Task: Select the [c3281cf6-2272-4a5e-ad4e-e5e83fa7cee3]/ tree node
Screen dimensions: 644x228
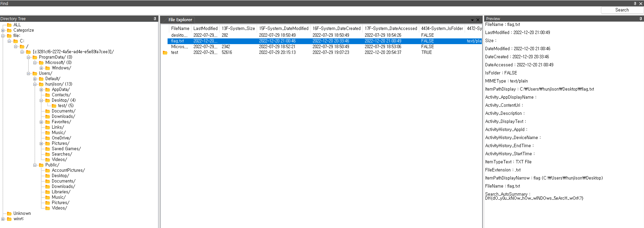Action: [73, 52]
